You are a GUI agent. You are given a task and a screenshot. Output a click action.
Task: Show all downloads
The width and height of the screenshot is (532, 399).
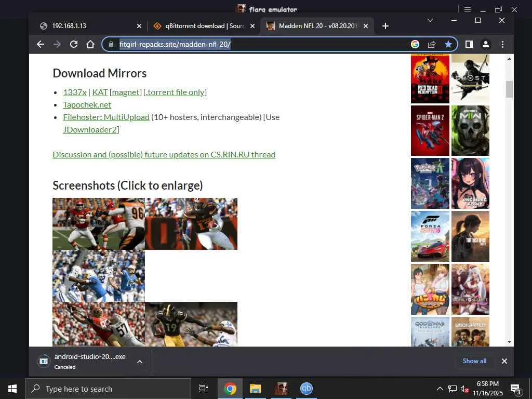474,361
